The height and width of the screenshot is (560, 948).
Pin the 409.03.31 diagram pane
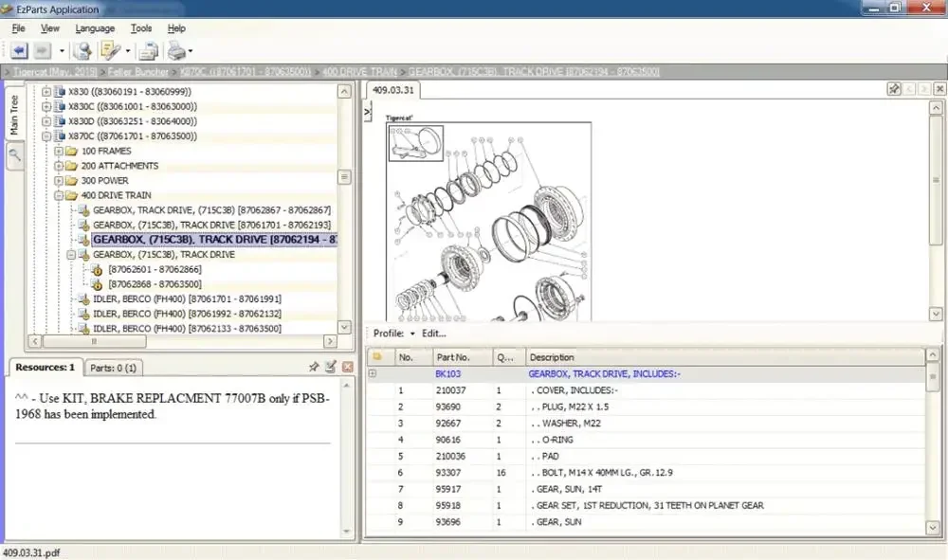click(x=893, y=88)
